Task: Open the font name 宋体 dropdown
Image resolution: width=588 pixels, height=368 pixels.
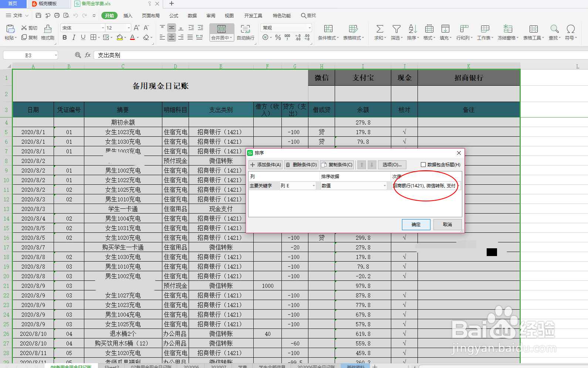Action: click(x=103, y=28)
